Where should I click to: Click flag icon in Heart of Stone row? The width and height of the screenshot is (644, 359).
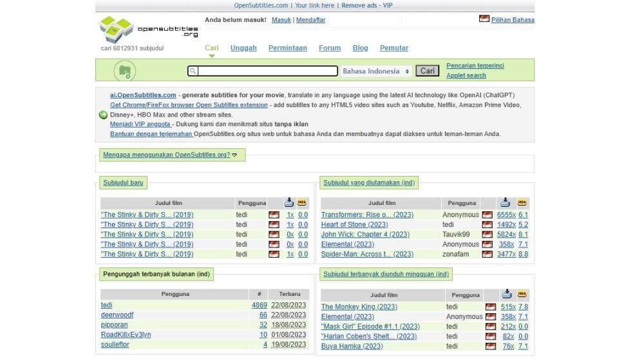coord(487,224)
